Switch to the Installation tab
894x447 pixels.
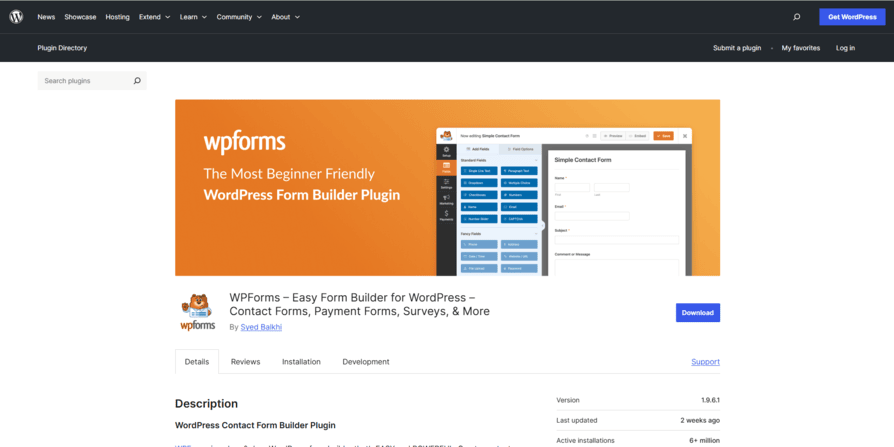[x=301, y=361]
